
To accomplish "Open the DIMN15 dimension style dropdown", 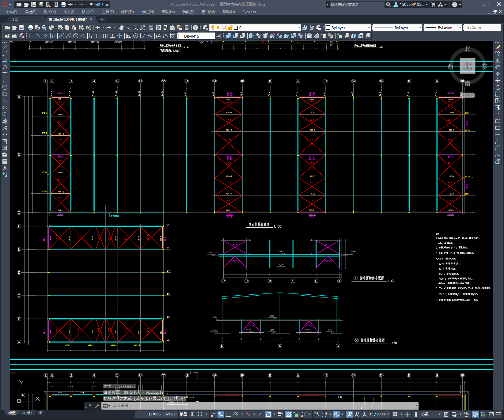I will 196,36.
